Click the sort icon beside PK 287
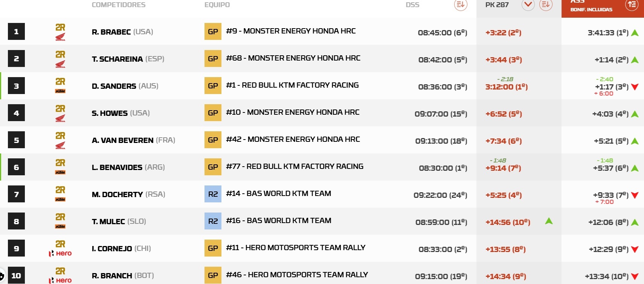This screenshot has height=284, width=644. click(545, 5)
